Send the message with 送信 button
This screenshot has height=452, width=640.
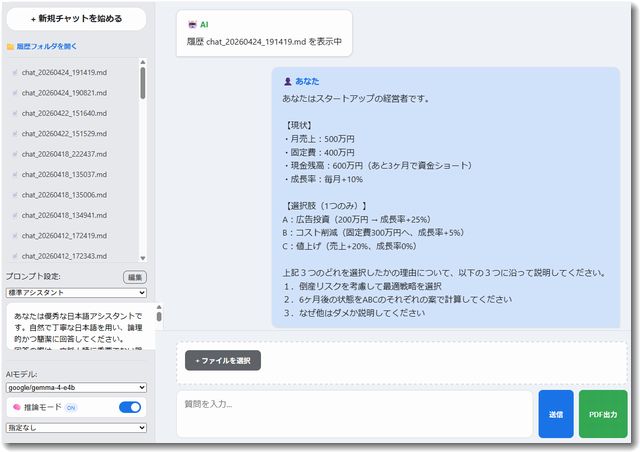556,414
